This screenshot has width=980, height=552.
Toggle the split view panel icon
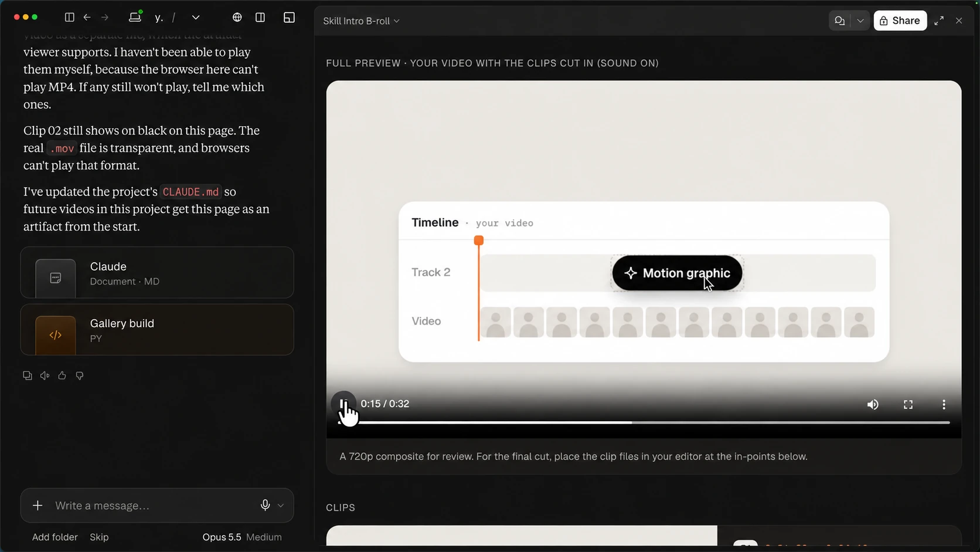[260, 18]
